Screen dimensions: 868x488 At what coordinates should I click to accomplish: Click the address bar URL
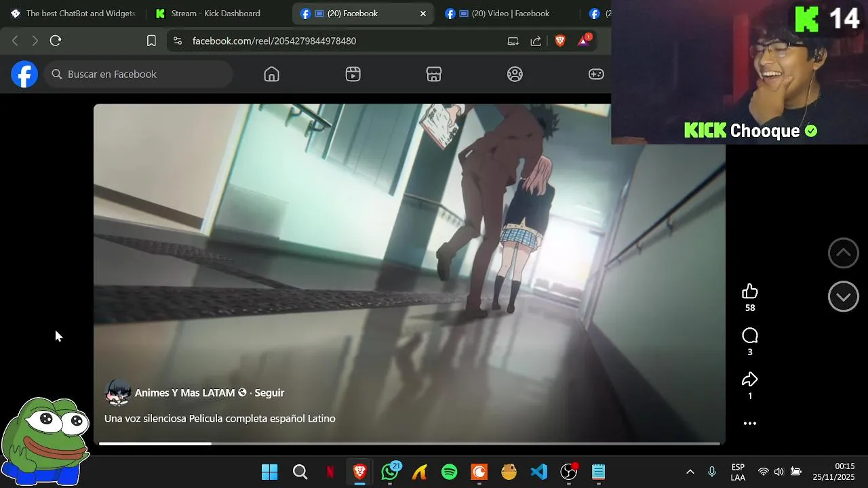tap(274, 41)
